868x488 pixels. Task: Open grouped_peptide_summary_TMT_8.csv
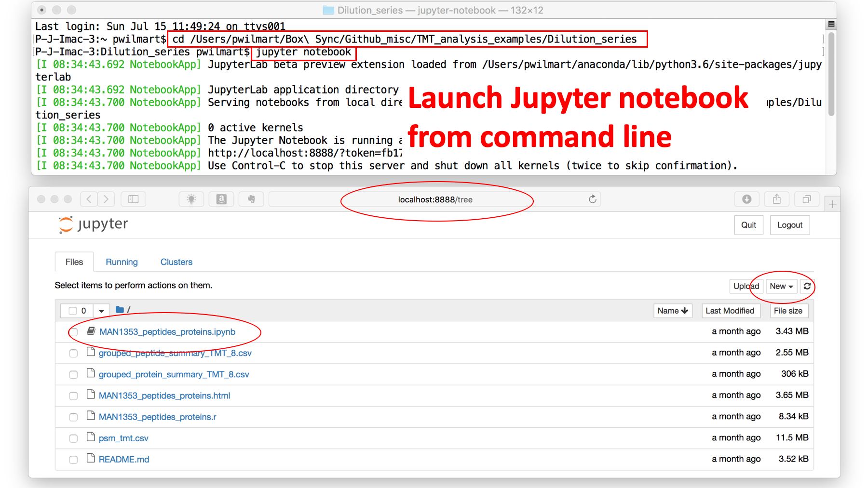(175, 353)
